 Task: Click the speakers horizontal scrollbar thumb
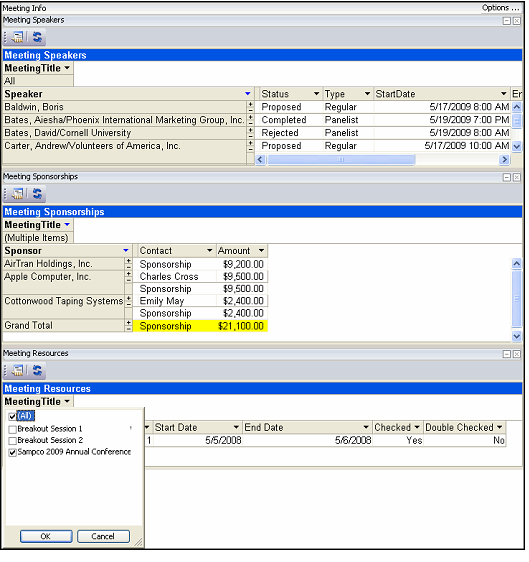coord(341,159)
